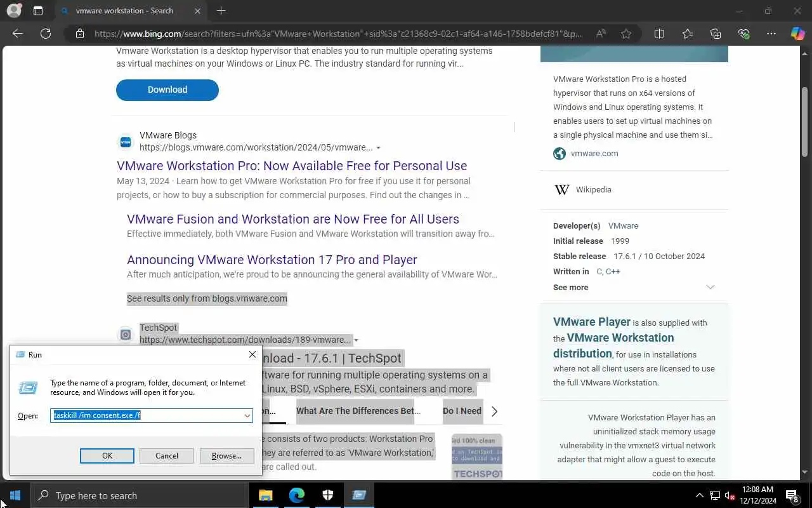Open the Copilot sidebar icon

click(x=797, y=34)
